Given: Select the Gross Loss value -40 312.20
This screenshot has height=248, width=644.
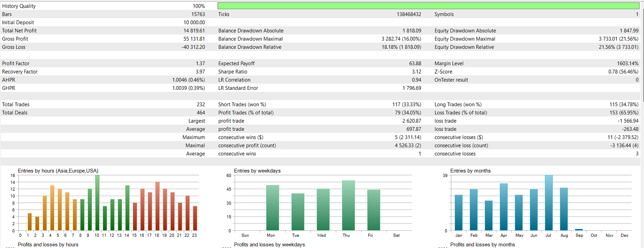Looking at the screenshot, I should point(193,47).
